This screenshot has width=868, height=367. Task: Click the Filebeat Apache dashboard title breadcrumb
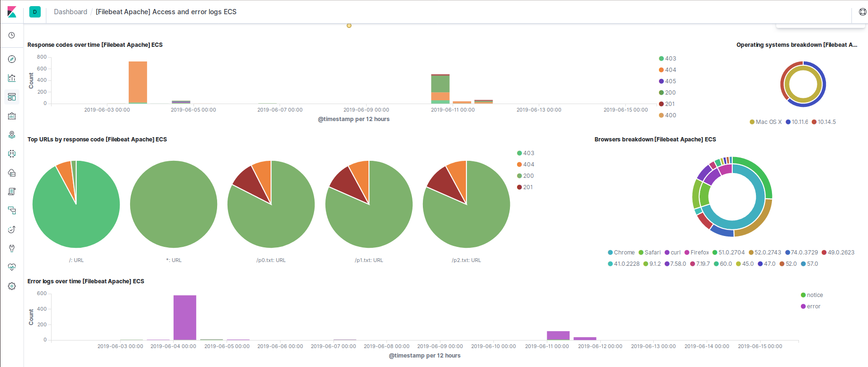click(166, 12)
